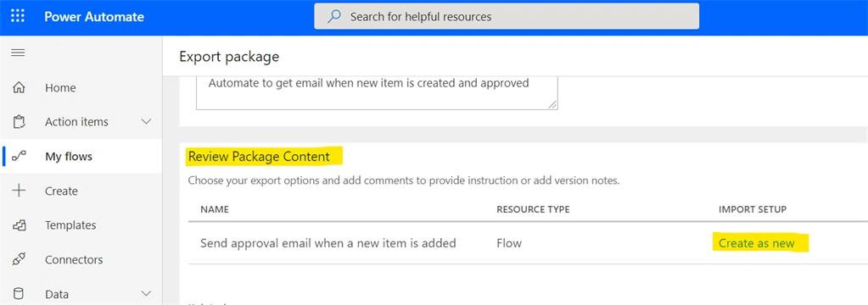Click the Action items clipboard icon
Screen dimensions: 868x305
pos(19,122)
